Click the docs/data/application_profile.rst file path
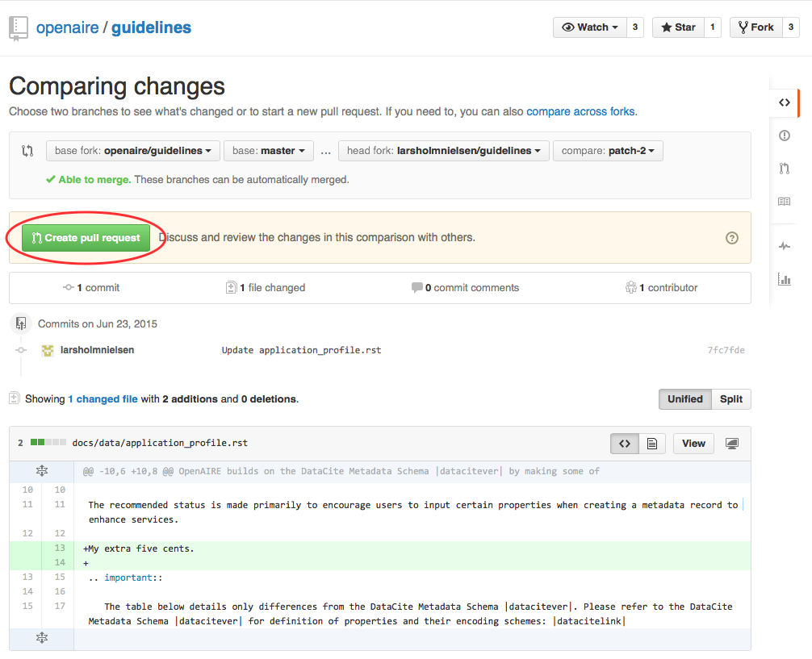Image resolution: width=812 pixels, height=659 pixels. pos(160,443)
